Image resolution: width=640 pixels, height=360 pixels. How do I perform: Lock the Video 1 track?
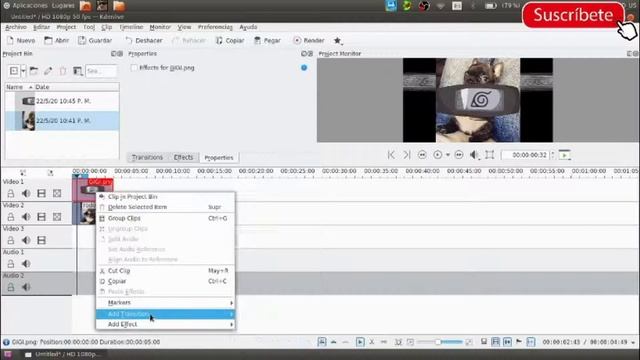[11, 193]
